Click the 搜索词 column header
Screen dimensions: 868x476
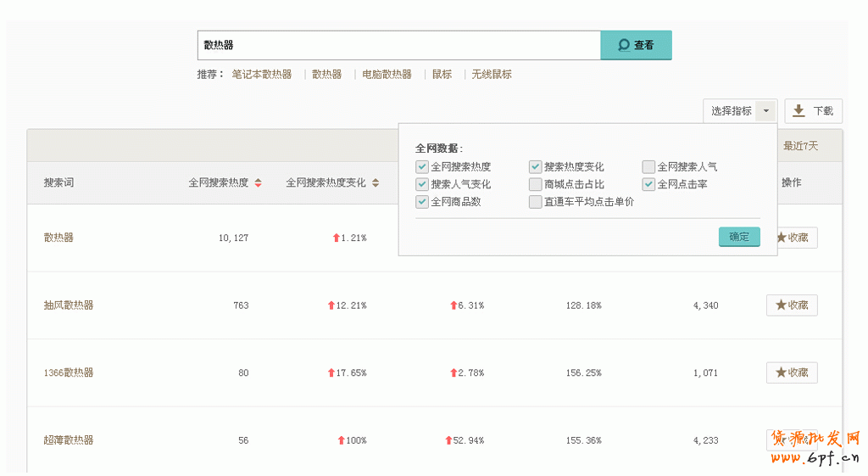[x=58, y=183]
